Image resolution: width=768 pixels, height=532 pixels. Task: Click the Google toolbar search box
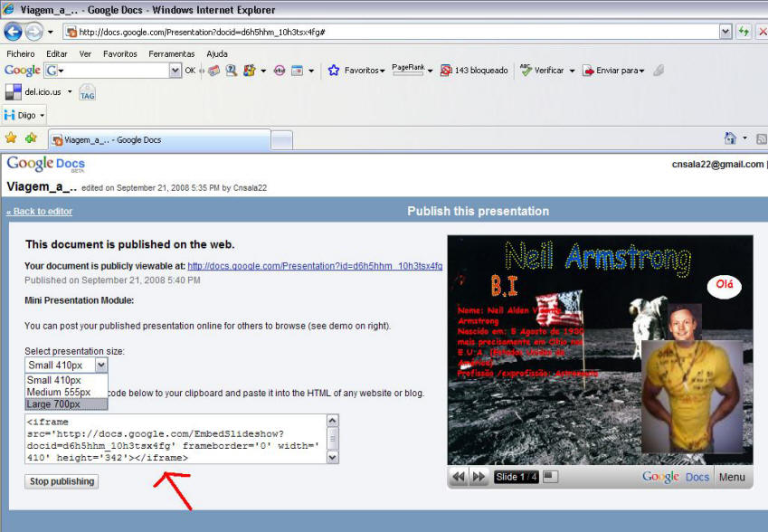tap(114, 71)
